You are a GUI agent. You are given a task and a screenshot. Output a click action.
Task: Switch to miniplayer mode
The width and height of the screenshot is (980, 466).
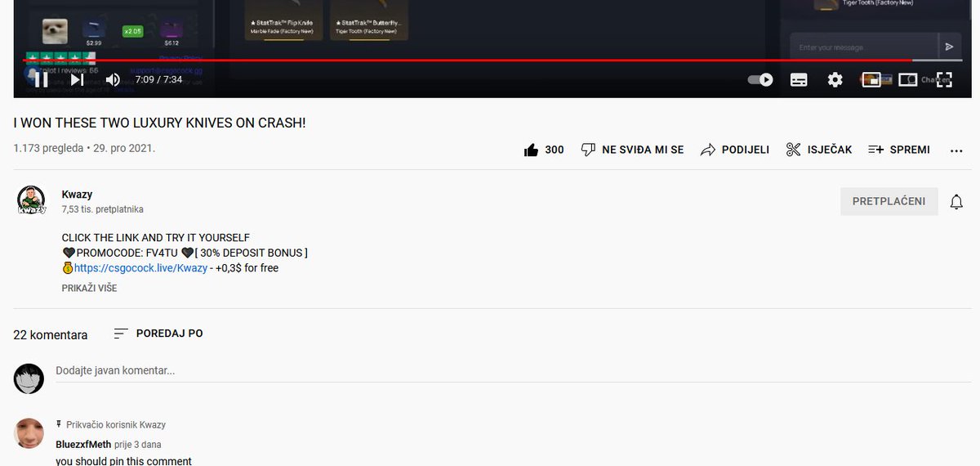click(x=871, y=79)
